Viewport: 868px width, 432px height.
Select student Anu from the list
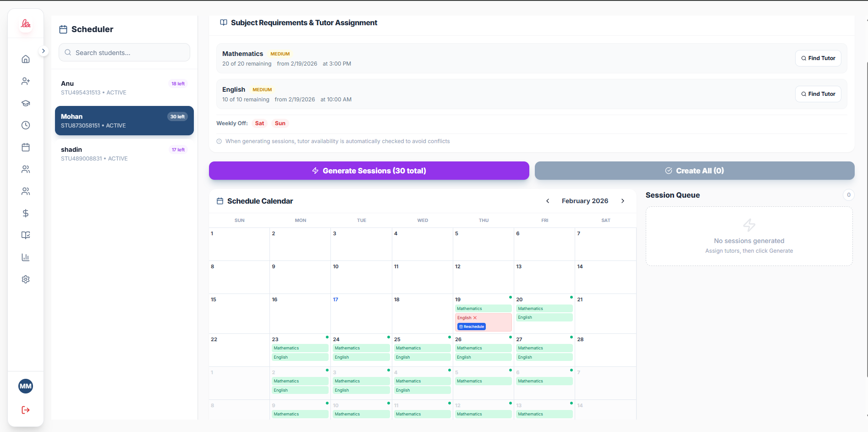pyautogui.click(x=124, y=87)
